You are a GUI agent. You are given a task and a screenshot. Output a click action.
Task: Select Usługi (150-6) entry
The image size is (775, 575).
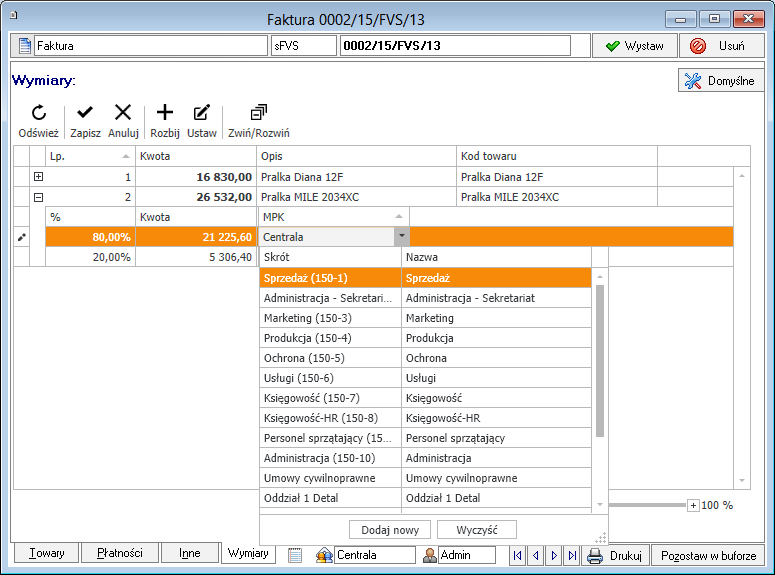[426, 378]
